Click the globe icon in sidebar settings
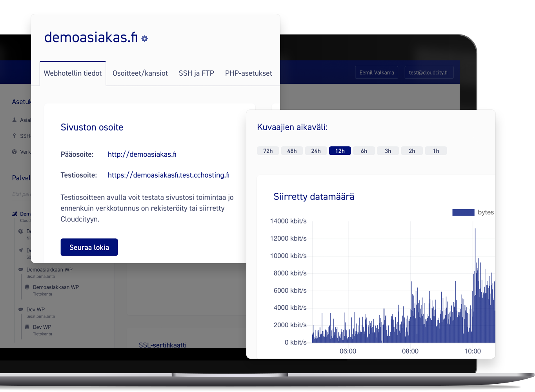The image size is (535, 392). click(x=15, y=152)
